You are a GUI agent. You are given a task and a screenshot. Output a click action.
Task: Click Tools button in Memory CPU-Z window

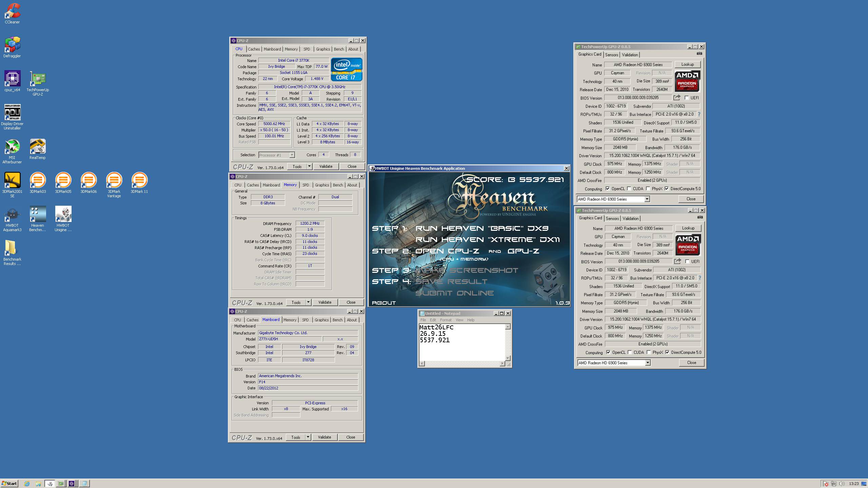pyautogui.click(x=296, y=302)
